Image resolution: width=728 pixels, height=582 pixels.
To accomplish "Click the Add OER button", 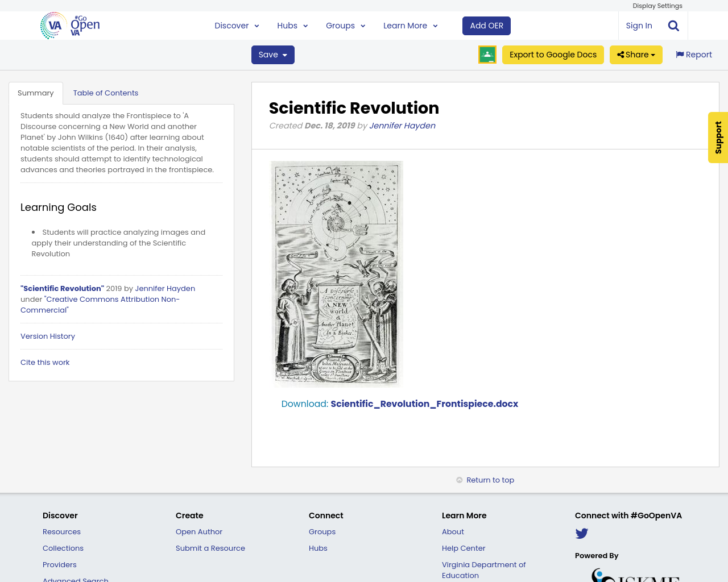I will point(486,26).
